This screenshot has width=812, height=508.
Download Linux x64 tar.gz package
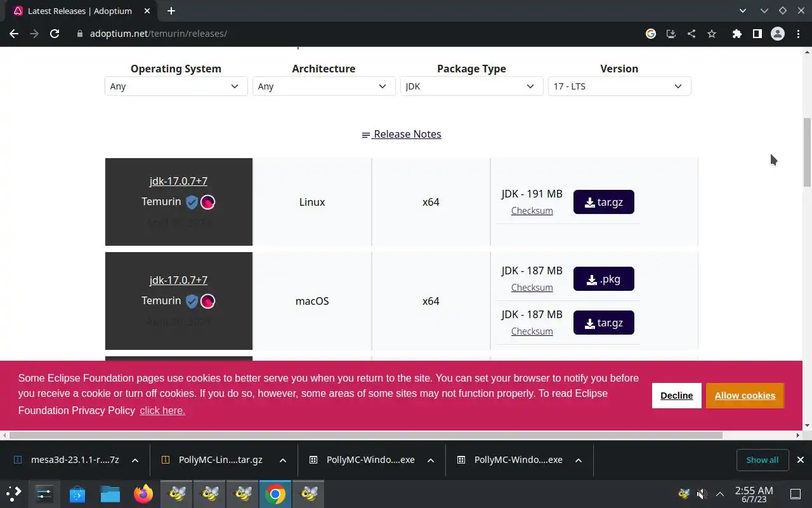604,202
